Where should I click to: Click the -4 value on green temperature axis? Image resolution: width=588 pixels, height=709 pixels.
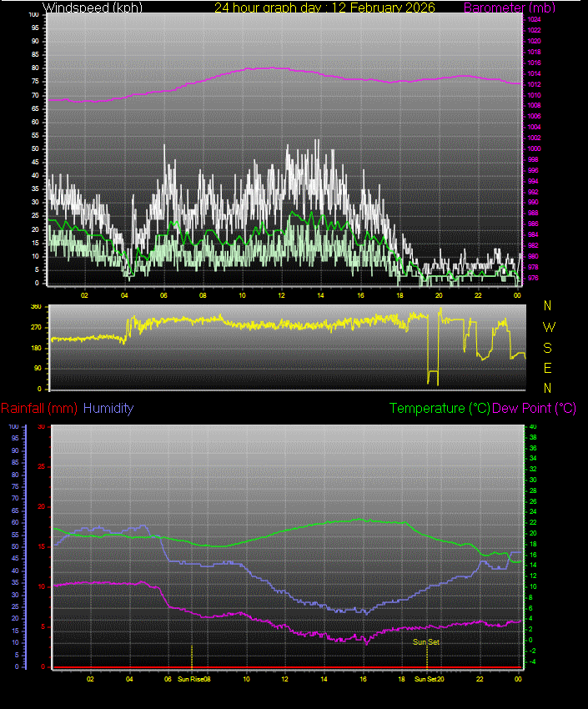click(532, 661)
